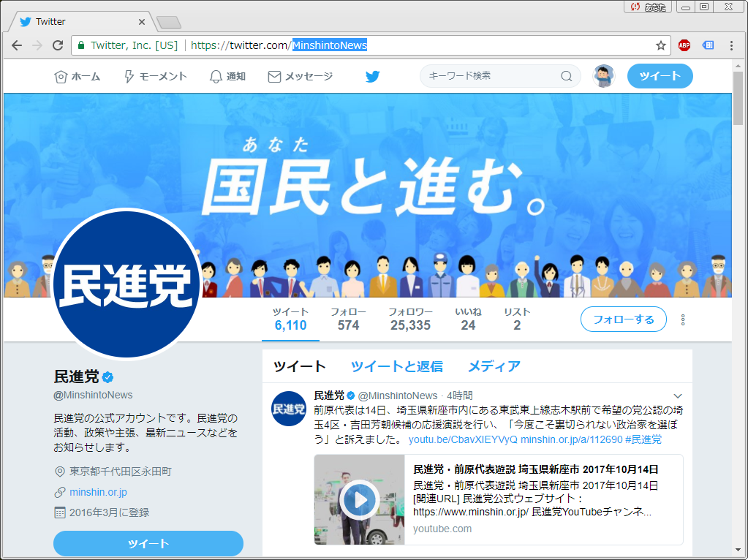Image resolution: width=748 pixels, height=560 pixels.
Task: Click the あなた Chrome profile button
Action: 649,7
